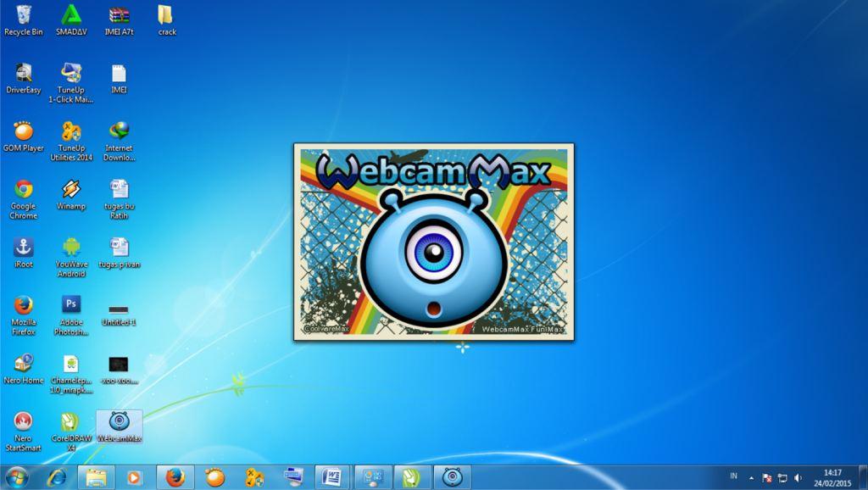Select Internet Download Manager shortcut
The image size is (868, 490).
(x=119, y=142)
